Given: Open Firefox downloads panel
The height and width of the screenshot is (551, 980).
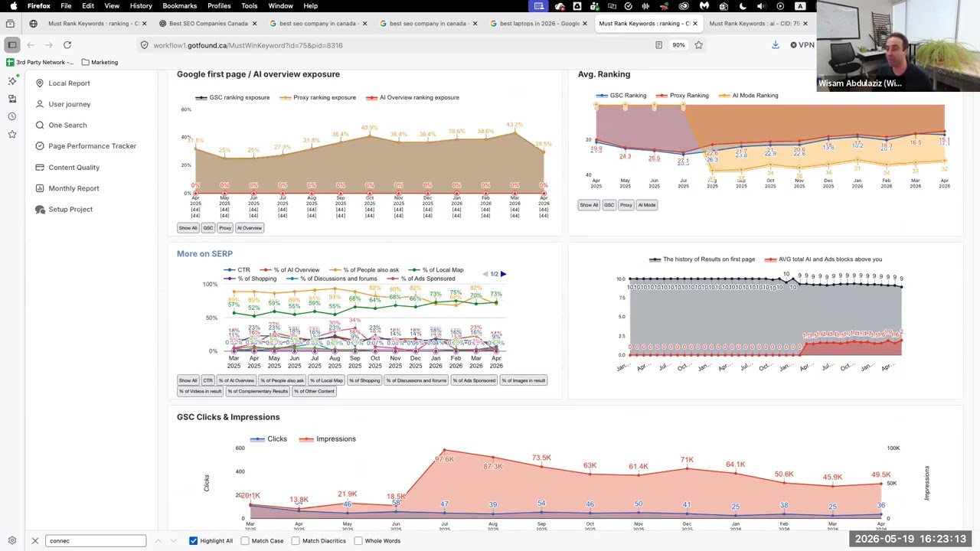Looking at the screenshot, I should tap(775, 45).
